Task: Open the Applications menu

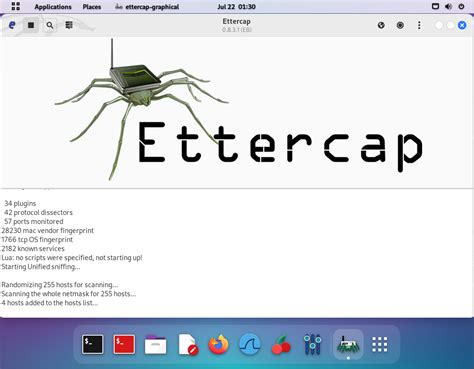Action: [x=53, y=7]
